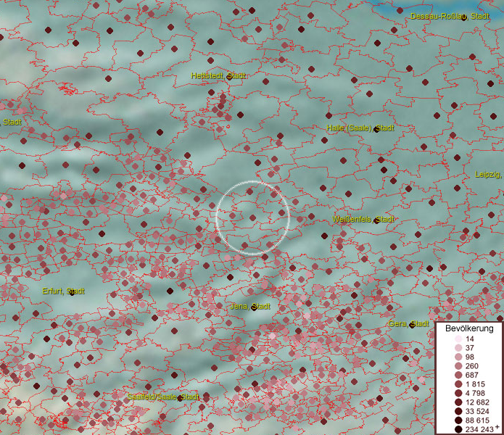Click the legend value "88 615"
The image size is (504, 435).
pos(477,420)
